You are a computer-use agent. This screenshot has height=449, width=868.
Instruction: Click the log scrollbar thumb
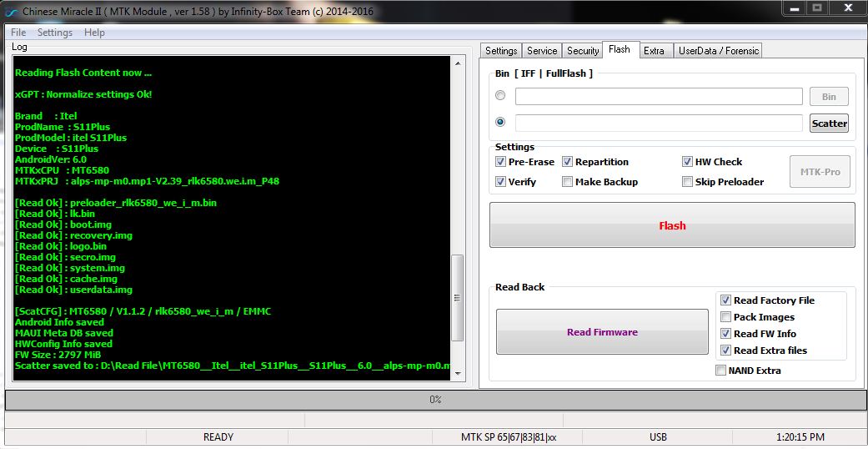click(458, 298)
